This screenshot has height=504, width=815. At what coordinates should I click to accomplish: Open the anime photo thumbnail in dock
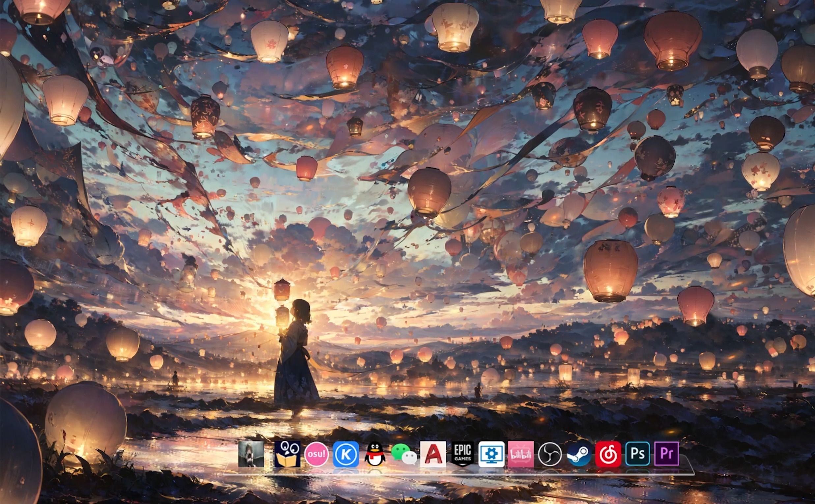[x=251, y=454]
